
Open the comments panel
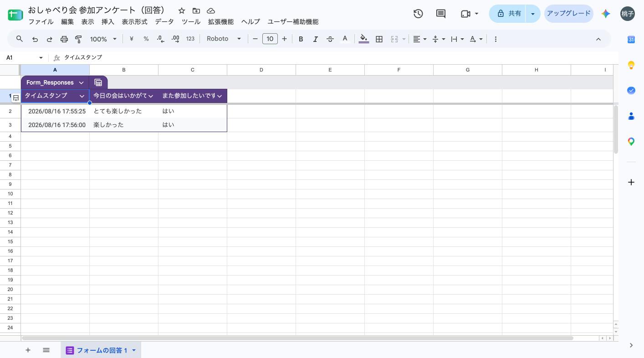[x=441, y=14]
